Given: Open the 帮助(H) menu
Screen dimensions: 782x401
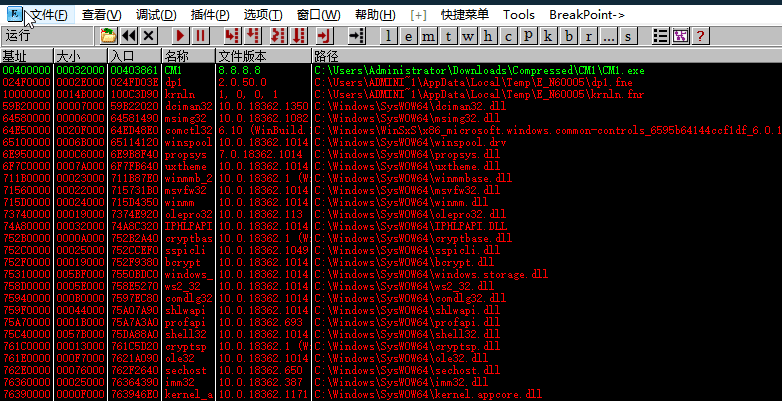Looking at the screenshot, I should click(x=375, y=15).
